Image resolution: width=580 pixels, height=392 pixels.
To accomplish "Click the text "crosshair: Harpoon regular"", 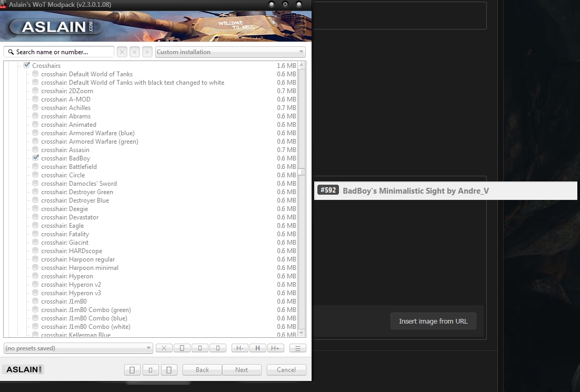I will (x=78, y=259).
